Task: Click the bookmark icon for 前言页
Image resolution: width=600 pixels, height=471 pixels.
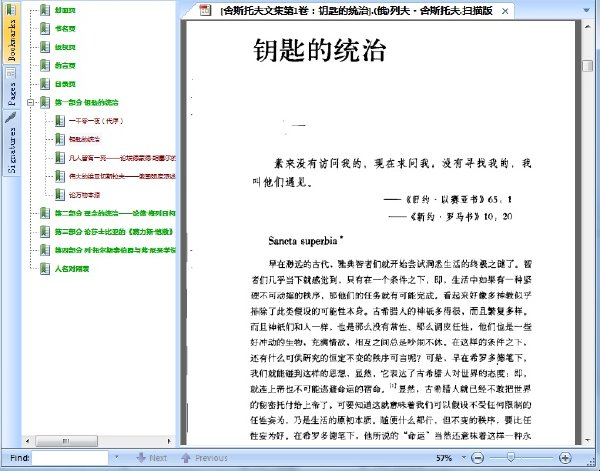Action: tap(45, 65)
